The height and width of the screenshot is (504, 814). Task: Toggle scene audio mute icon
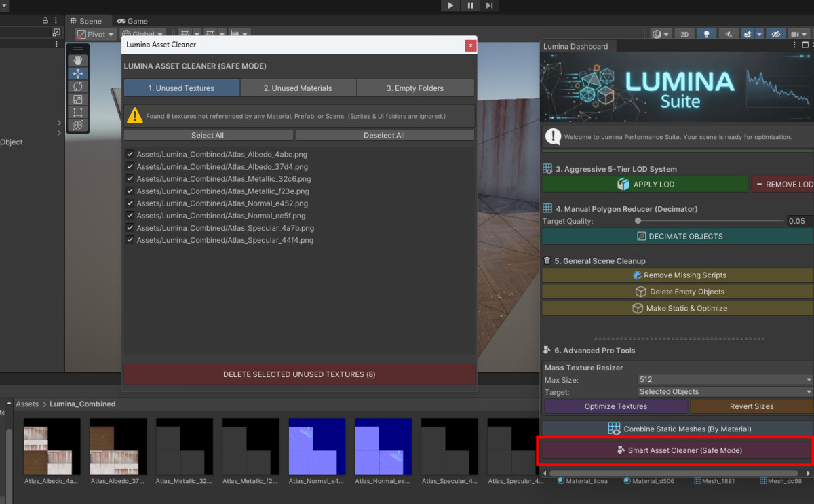(x=728, y=34)
